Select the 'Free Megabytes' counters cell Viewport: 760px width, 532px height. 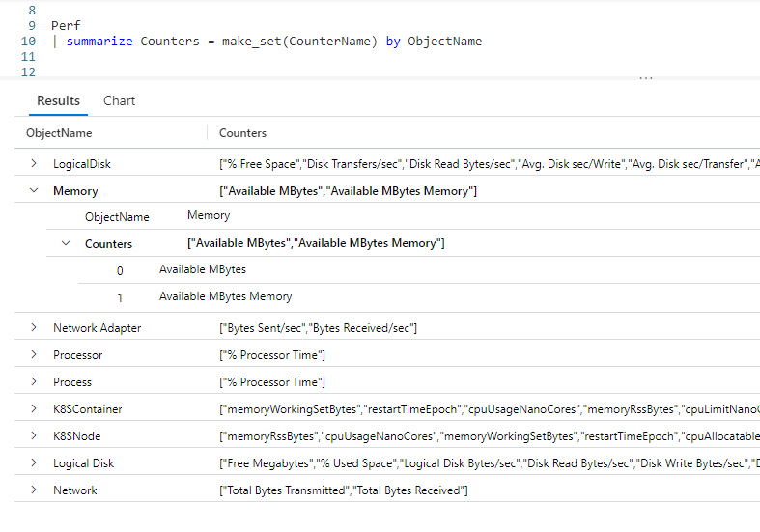(x=490, y=463)
